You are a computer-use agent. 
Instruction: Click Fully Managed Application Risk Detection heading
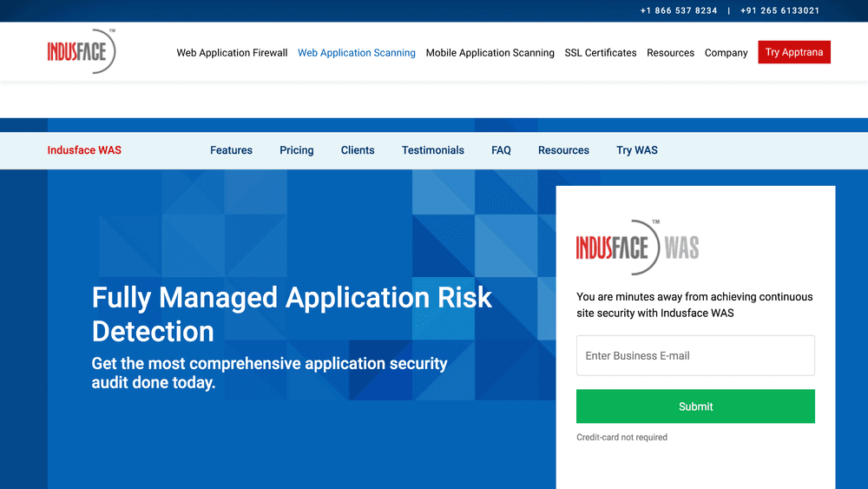click(x=292, y=314)
